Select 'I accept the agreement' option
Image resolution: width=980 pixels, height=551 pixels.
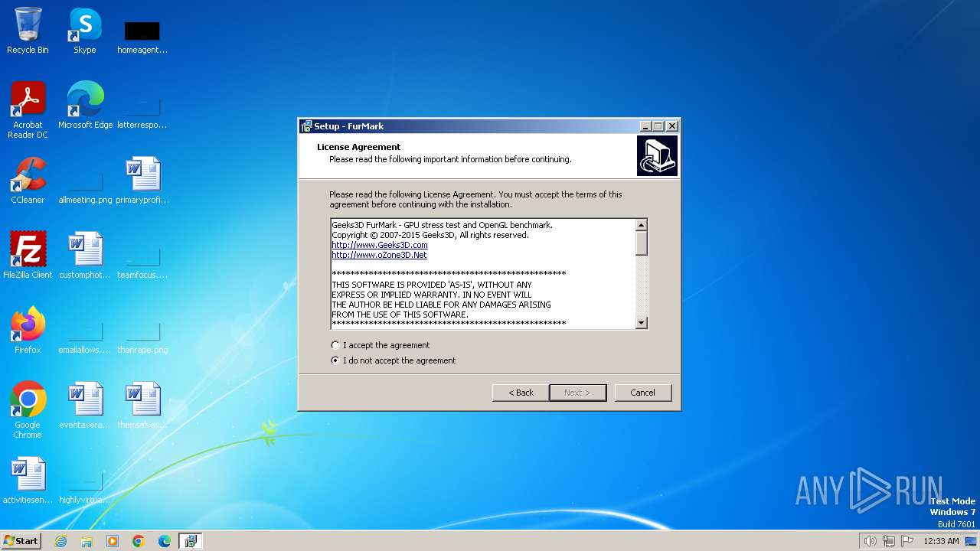(x=380, y=345)
